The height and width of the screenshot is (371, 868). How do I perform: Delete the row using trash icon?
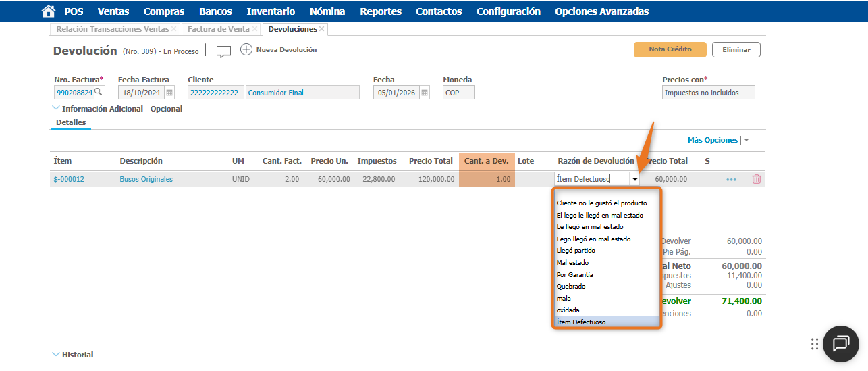coord(757,179)
